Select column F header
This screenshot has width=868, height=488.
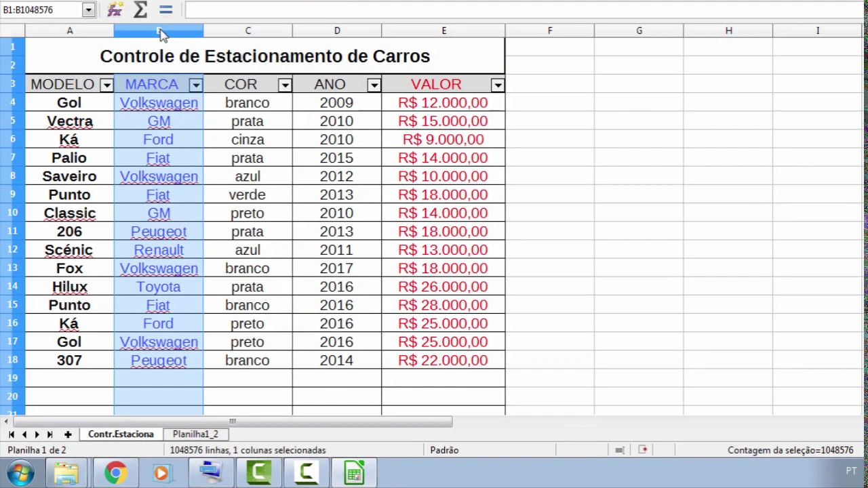[x=550, y=30]
